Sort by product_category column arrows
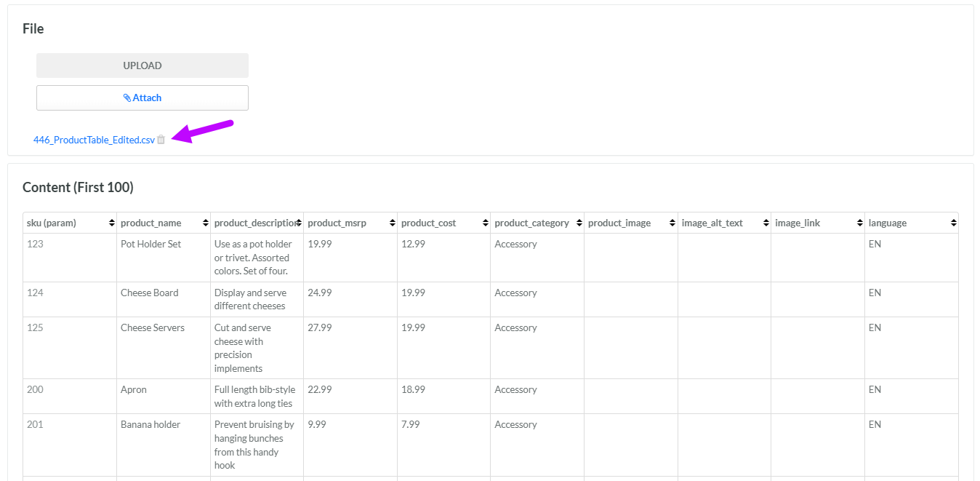The width and height of the screenshot is (980, 481). point(579,223)
